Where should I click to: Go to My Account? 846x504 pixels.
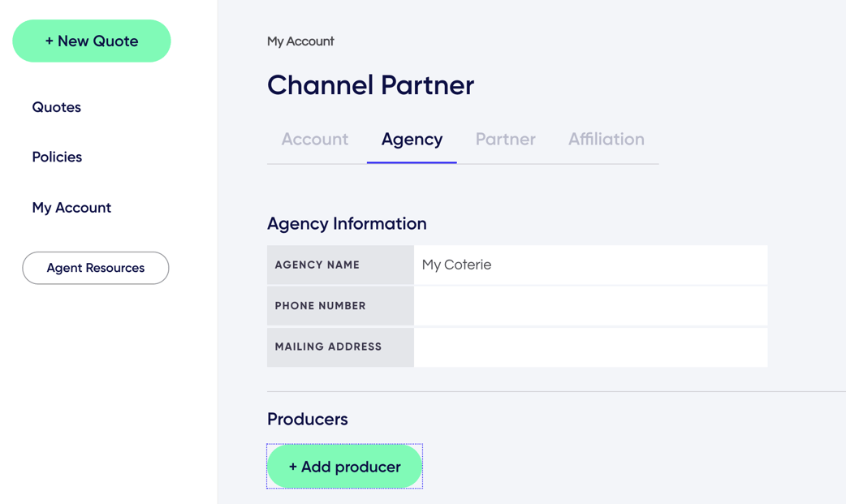pos(71,208)
